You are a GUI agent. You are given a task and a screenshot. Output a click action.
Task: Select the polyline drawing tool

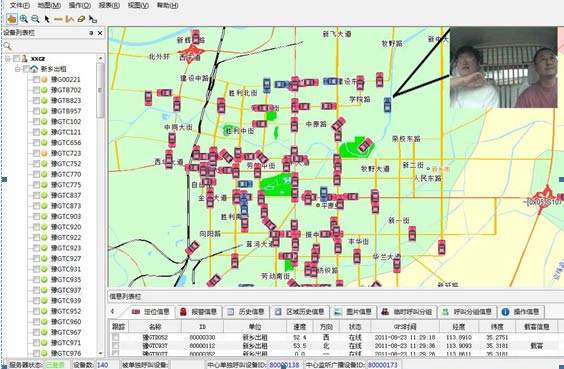coord(70,19)
